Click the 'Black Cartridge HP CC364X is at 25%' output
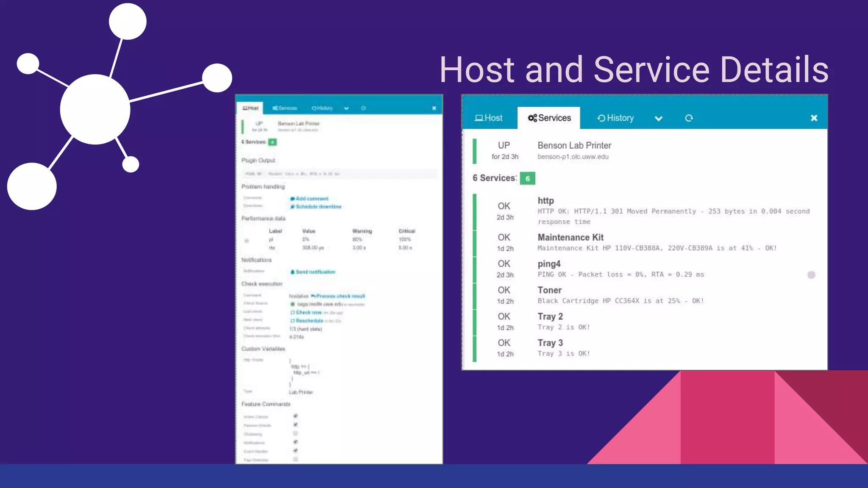Screen dimensions: 868x488 click(x=620, y=301)
